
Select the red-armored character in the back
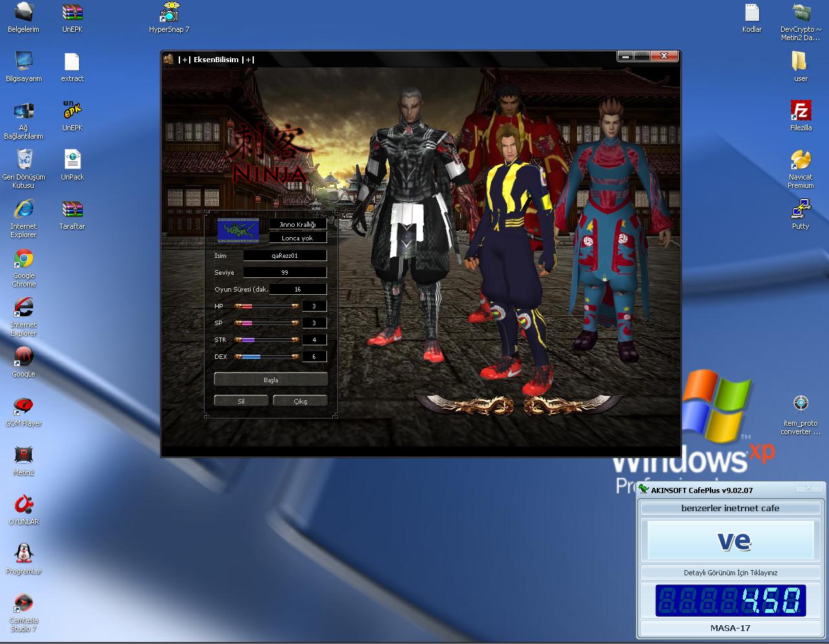pos(512,107)
